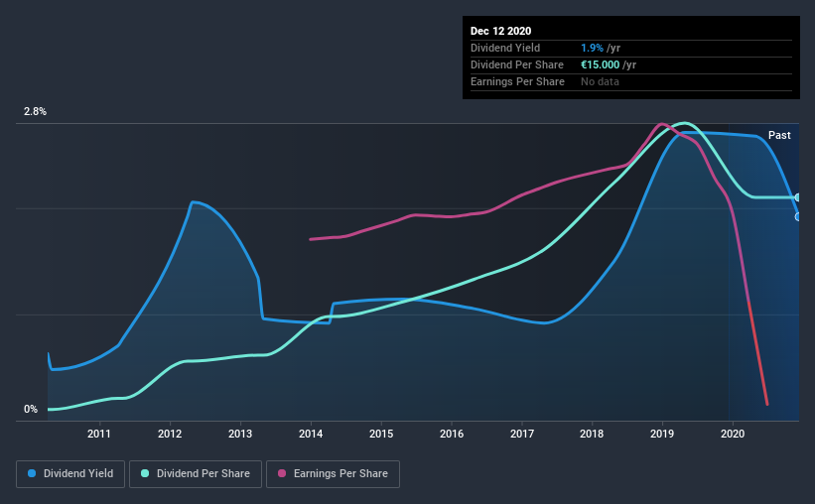Click the 0% y-axis label
815x504 pixels.
[x=31, y=410]
